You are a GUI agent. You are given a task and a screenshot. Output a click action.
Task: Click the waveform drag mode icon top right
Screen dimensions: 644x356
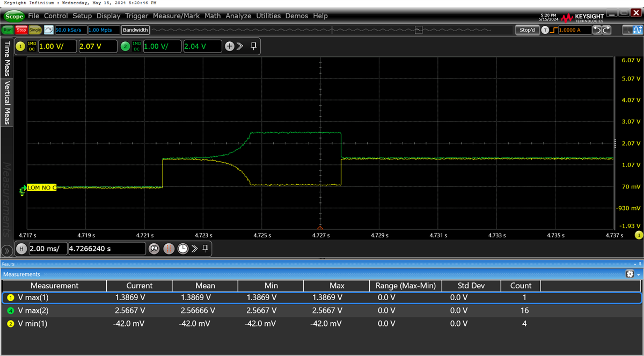pos(638,30)
